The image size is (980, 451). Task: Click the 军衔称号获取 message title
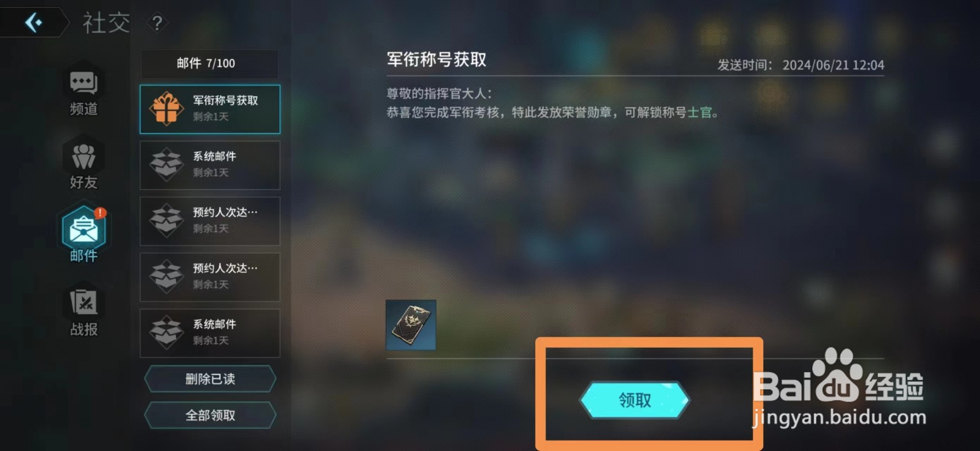(x=437, y=60)
